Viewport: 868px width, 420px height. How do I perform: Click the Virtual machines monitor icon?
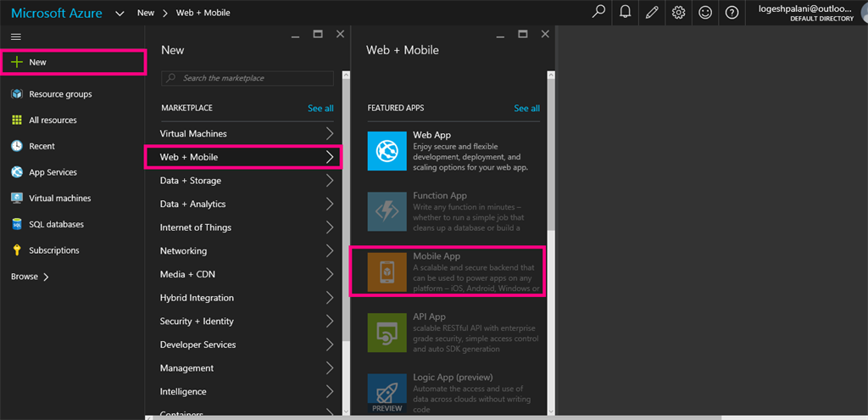(17, 199)
